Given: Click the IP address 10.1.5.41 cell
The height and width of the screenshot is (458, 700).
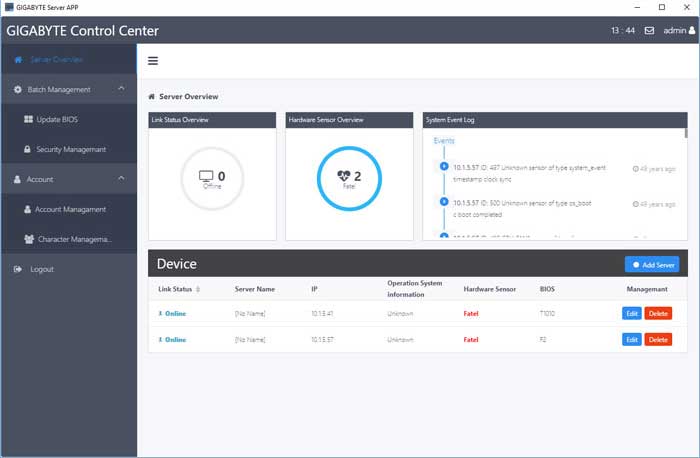Looking at the screenshot, I should (322, 313).
